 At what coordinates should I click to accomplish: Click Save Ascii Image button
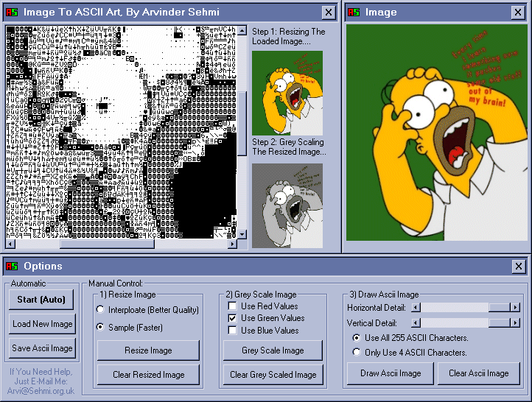coord(42,348)
